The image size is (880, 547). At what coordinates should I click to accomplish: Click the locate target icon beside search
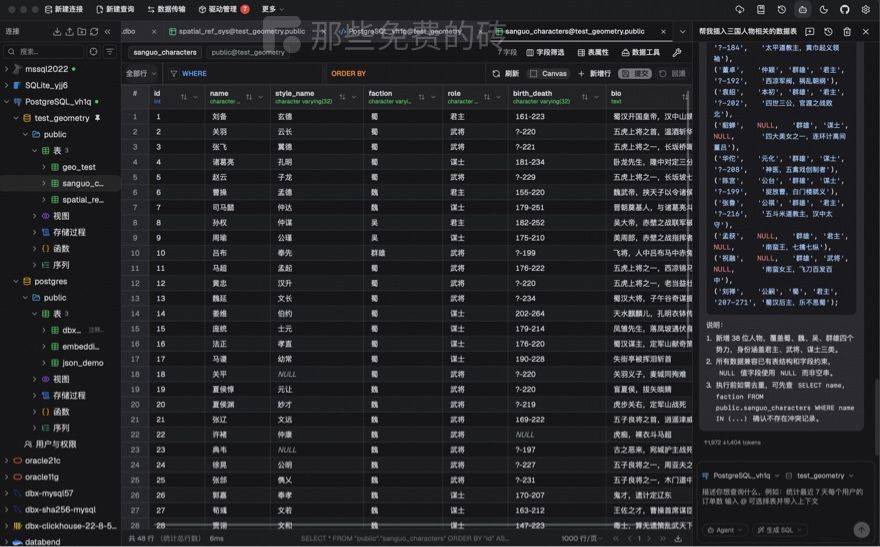[93, 52]
